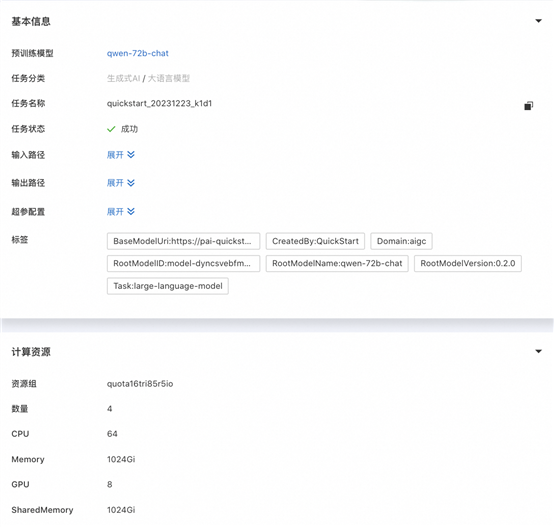Screen dimensions: 554x527
Task: Select the RootModelName:qwen-72b-chat tag
Action: click(x=337, y=264)
